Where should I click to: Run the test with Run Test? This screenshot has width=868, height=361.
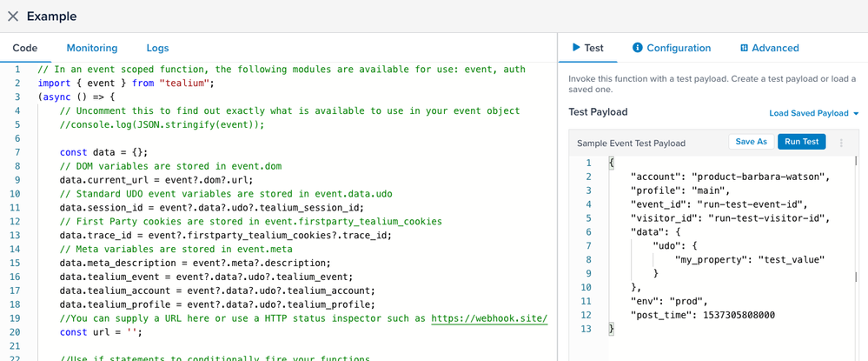(801, 142)
